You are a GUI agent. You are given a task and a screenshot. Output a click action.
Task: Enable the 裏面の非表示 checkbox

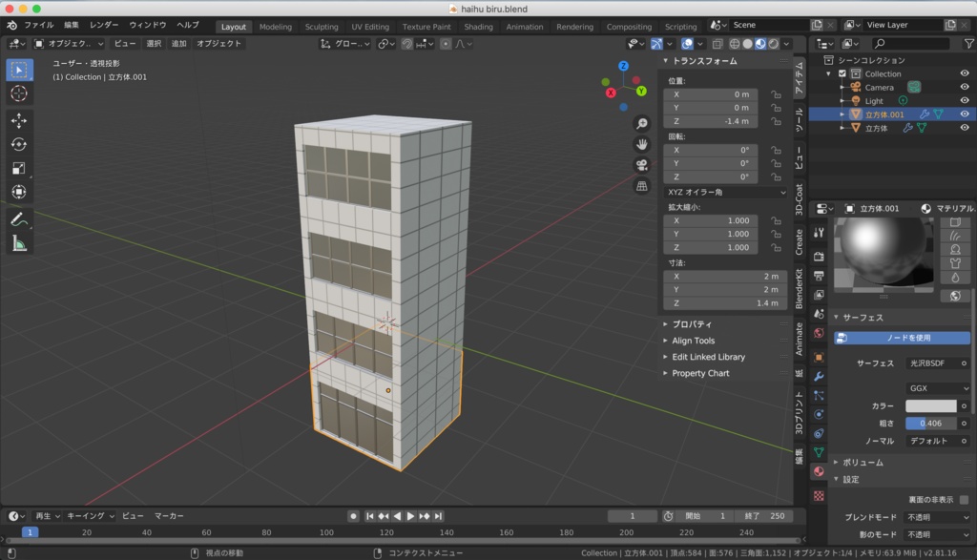click(x=964, y=499)
